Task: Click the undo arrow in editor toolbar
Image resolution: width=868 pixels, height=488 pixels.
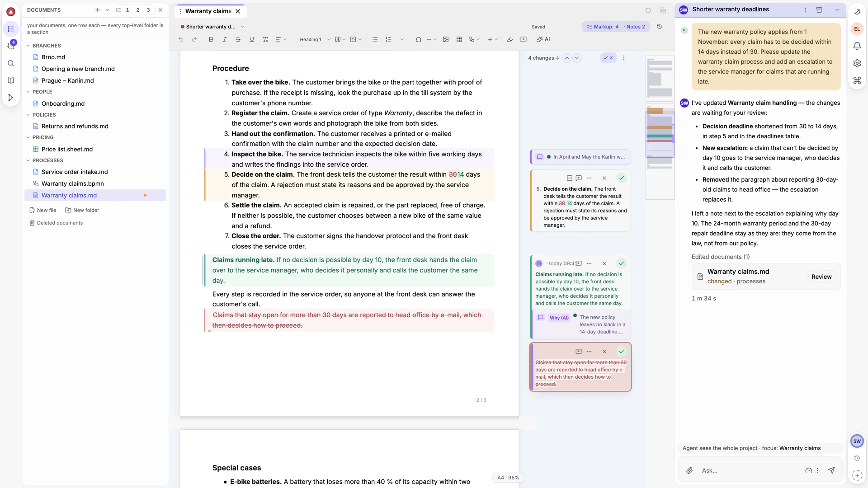Action: pyautogui.click(x=181, y=39)
